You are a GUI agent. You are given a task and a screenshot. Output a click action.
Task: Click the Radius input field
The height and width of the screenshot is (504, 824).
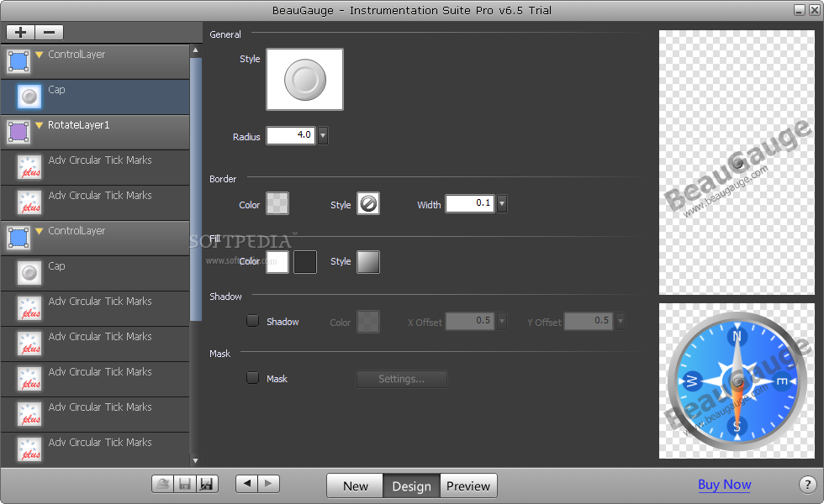pos(291,135)
